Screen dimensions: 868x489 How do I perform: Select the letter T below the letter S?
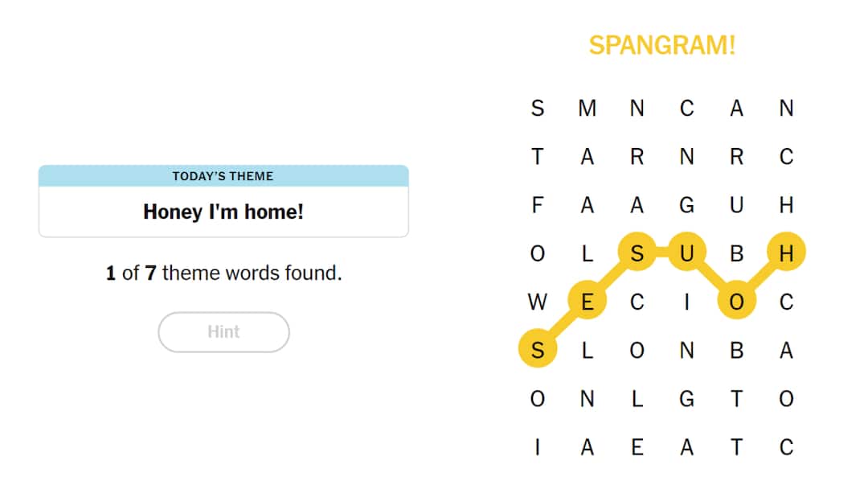538,156
